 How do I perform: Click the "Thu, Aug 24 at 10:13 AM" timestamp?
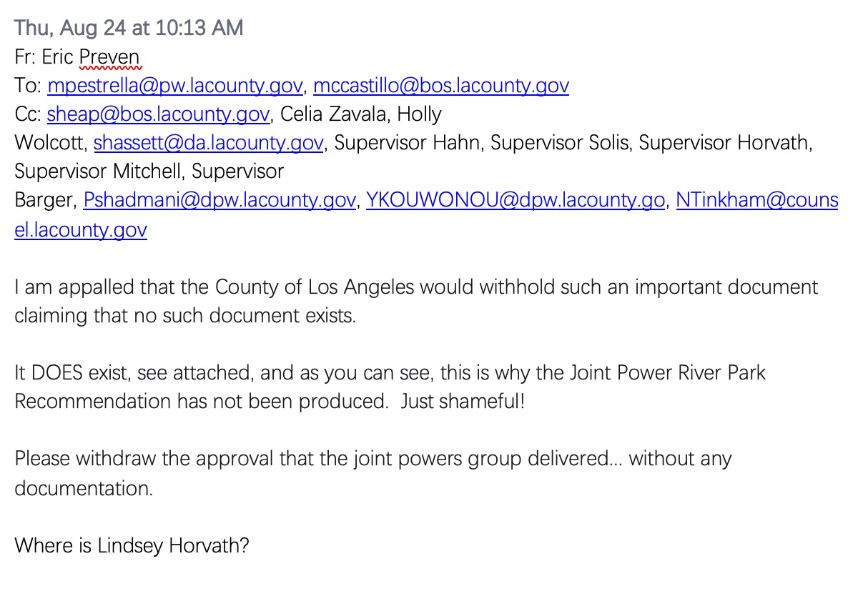click(x=129, y=28)
